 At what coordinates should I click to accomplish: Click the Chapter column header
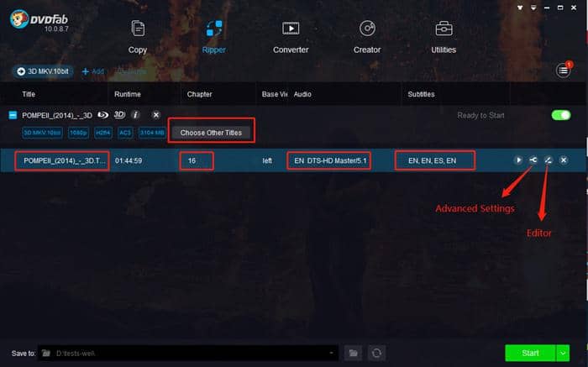click(200, 94)
